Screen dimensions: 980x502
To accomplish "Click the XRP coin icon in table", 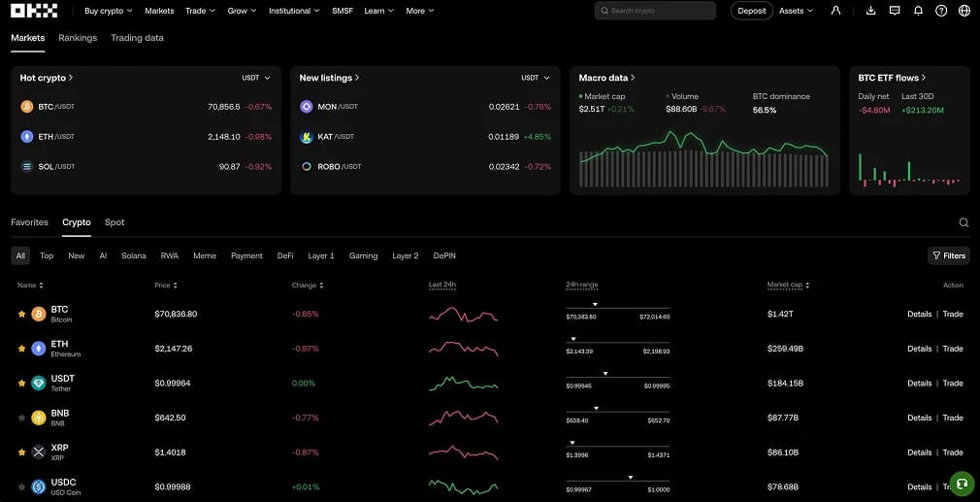I will (39, 452).
